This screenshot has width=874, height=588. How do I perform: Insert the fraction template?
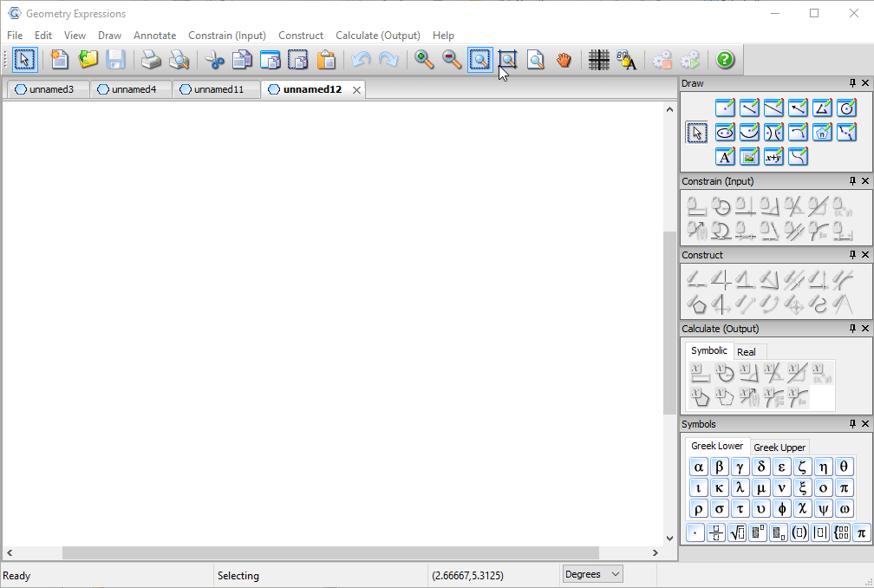716,532
